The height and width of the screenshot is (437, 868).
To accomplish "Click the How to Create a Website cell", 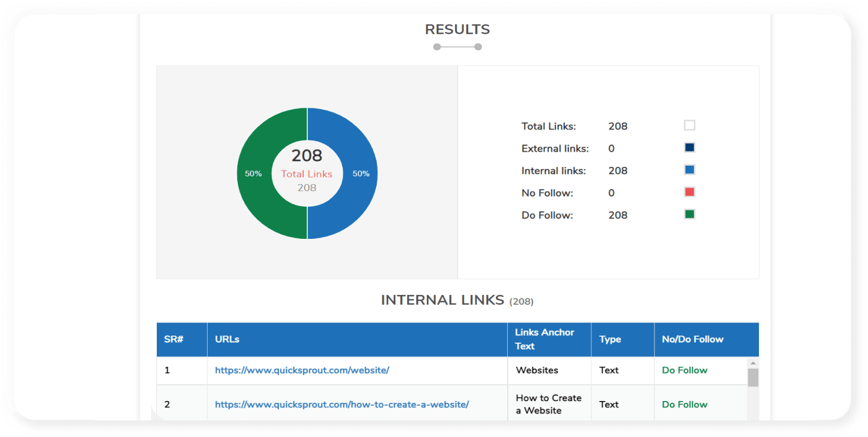I will pos(548,405).
